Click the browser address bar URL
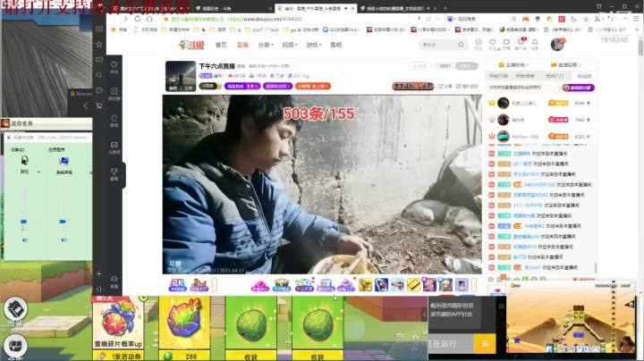The width and height of the screenshot is (644, 361). [264, 19]
